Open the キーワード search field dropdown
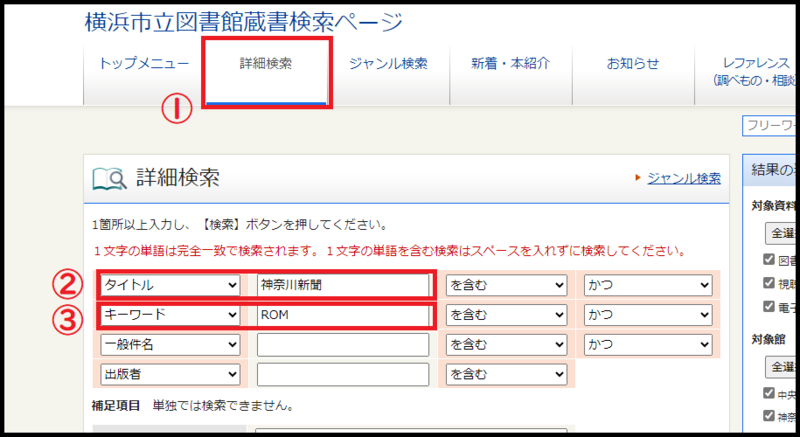The height and width of the screenshot is (437, 800). [x=169, y=315]
